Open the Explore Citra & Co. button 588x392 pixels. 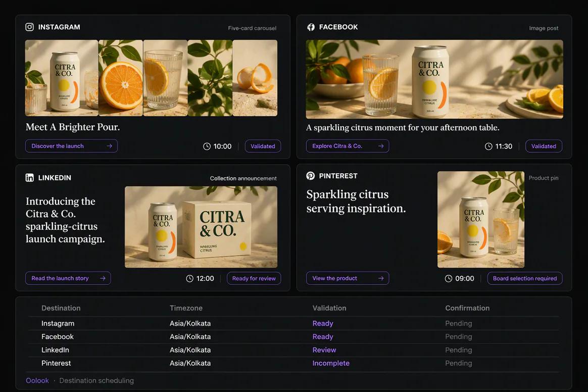click(347, 146)
